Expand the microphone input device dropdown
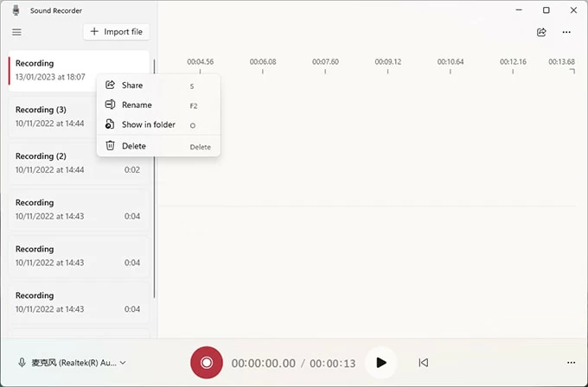 click(73, 363)
